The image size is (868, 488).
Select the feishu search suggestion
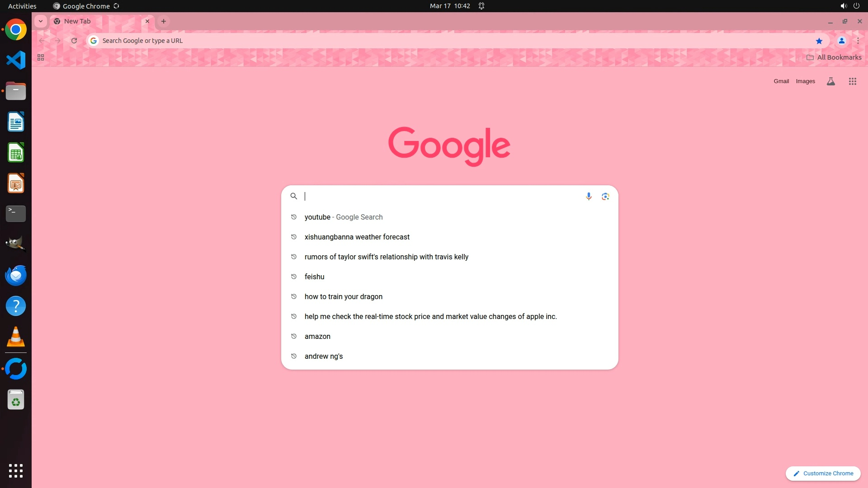[314, 277]
